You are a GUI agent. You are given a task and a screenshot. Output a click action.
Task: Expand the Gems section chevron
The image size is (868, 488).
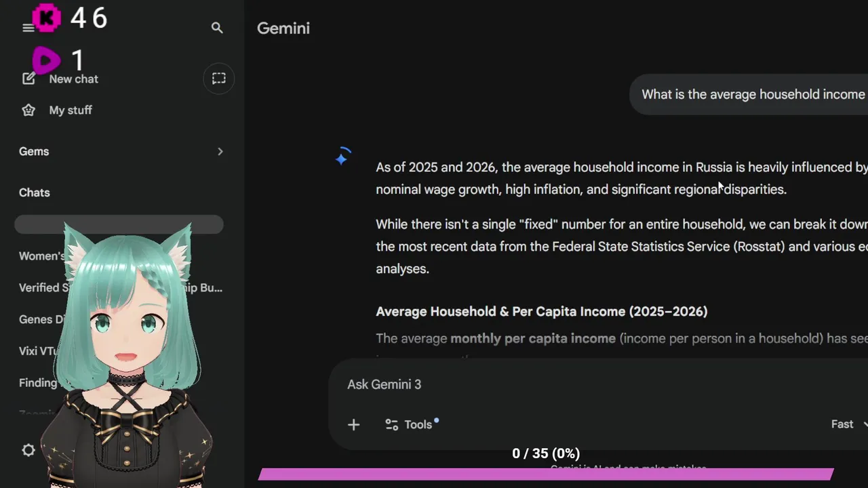[x=220, y=151]
